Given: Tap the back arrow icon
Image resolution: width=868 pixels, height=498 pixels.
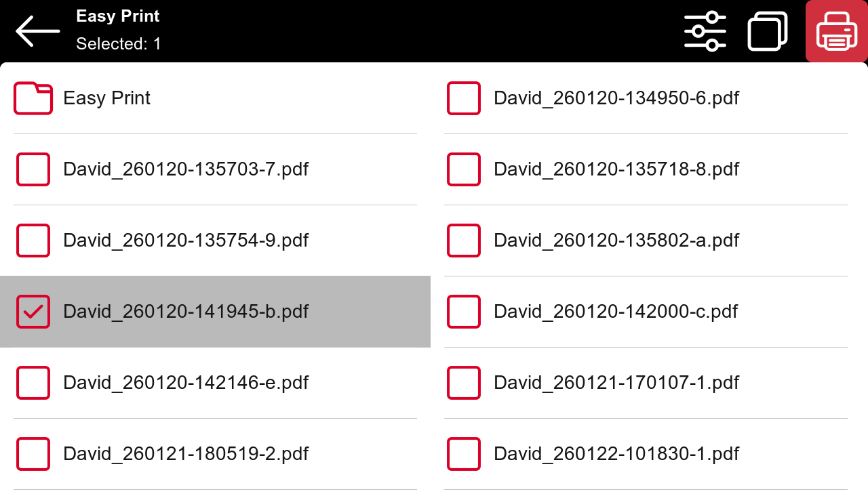Looking at the screenshot, I should pyautogui.click(x=37, y=31).
